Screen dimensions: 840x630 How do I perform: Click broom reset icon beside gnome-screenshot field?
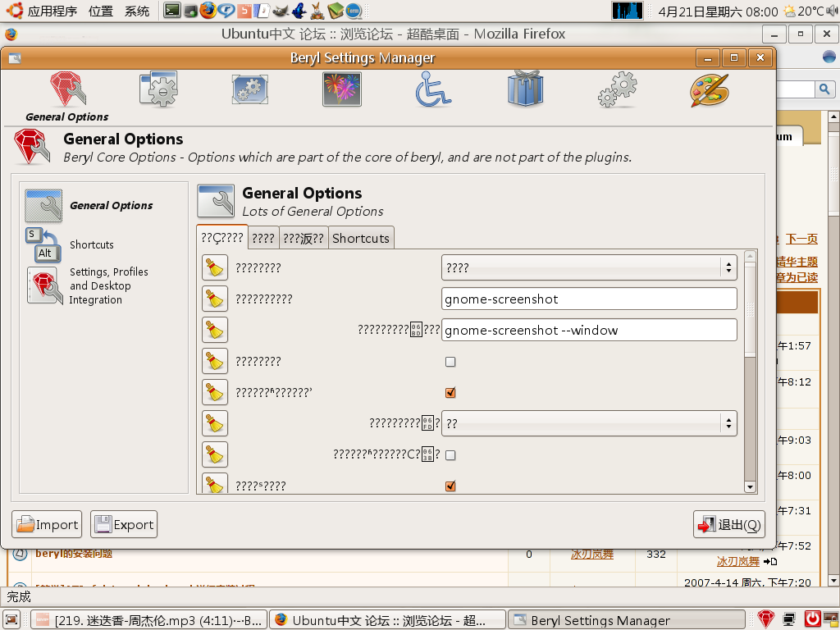click(x=215, y=299)
